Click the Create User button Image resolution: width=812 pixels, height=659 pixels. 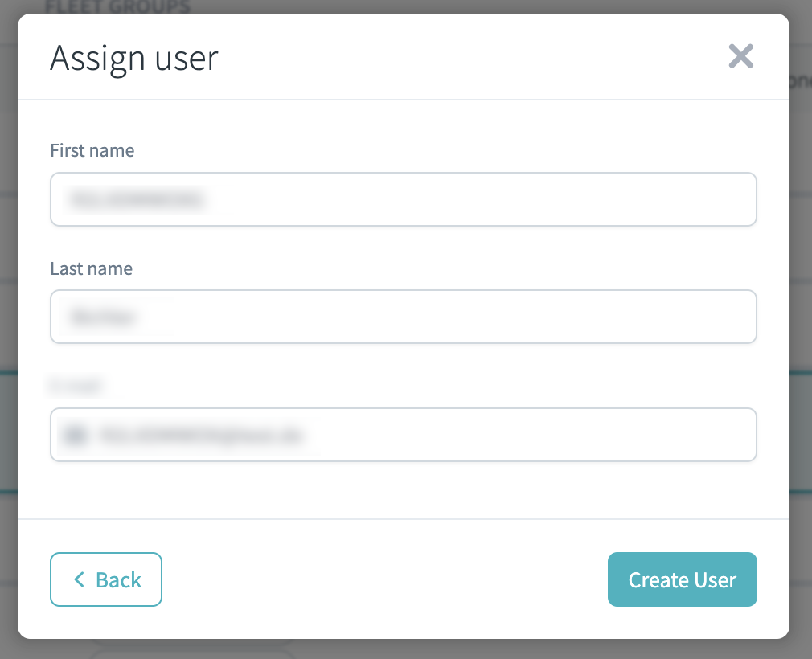click(682, 579)
